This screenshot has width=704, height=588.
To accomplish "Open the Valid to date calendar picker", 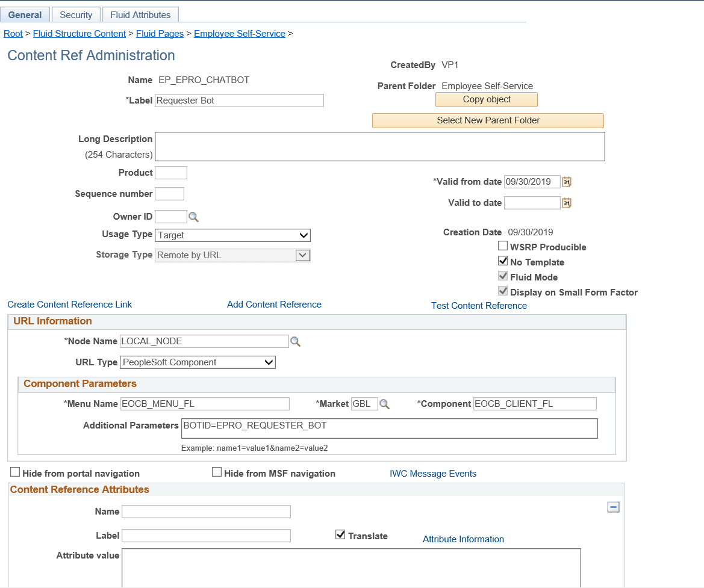I will coord(565,203).
